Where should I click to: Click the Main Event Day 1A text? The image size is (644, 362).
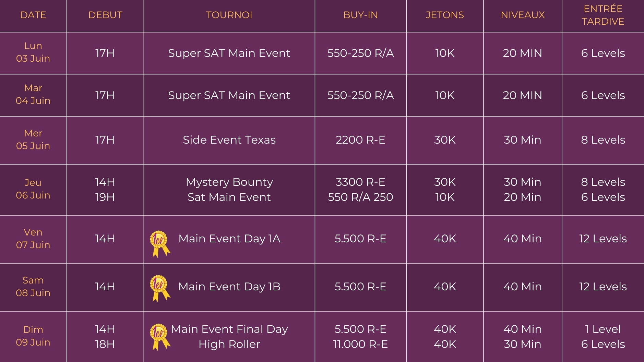[x=229, y=239]
